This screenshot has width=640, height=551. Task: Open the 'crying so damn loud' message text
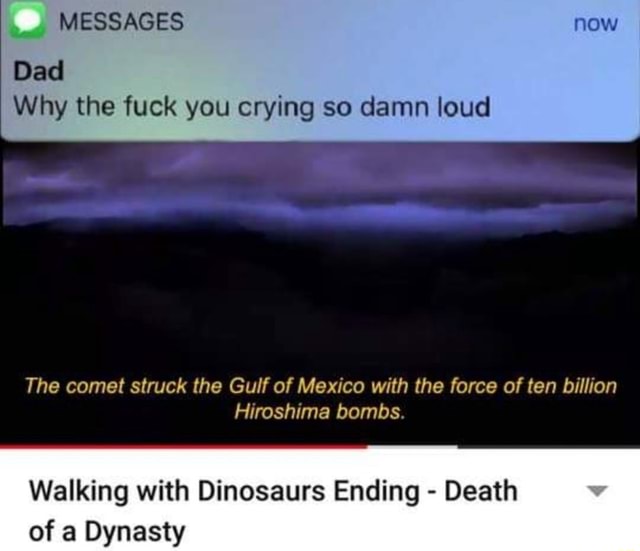[x=252, y=107]
